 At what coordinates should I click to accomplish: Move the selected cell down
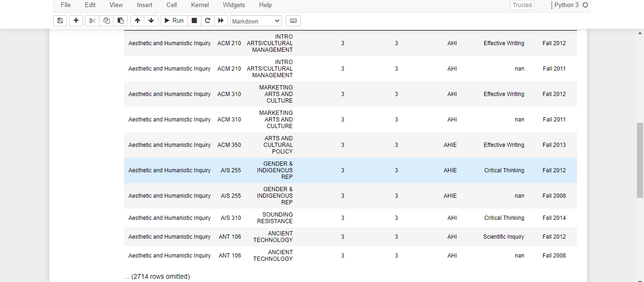[x=151, y=21]
